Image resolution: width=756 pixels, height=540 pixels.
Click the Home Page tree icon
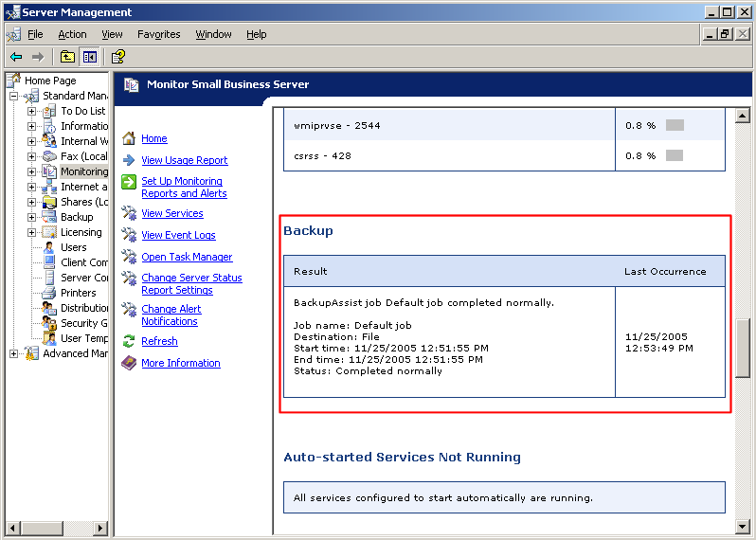tap(14, 80)
